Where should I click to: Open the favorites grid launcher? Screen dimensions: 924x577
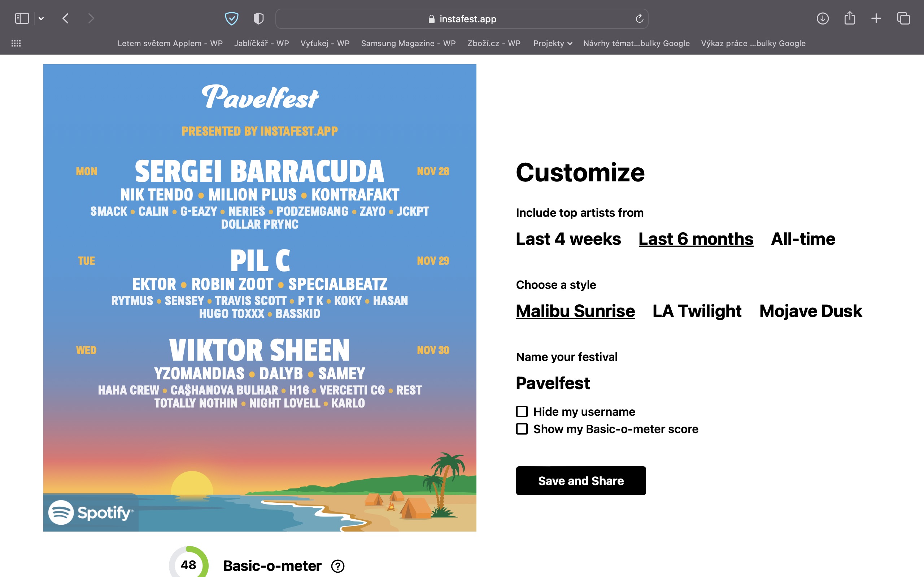pos(16,44)
